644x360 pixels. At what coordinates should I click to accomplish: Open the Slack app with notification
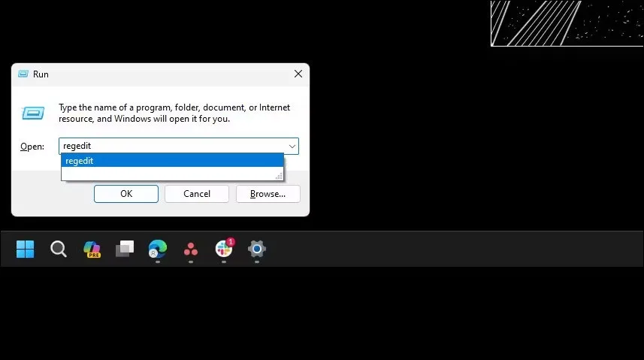tap(224, 248)
